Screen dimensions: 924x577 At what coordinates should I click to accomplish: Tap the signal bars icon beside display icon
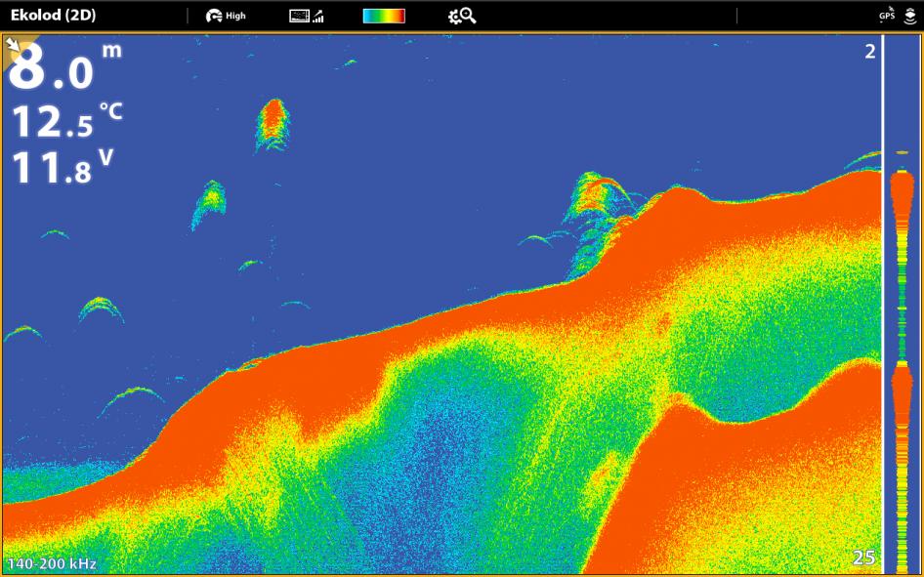coord(318,17)
